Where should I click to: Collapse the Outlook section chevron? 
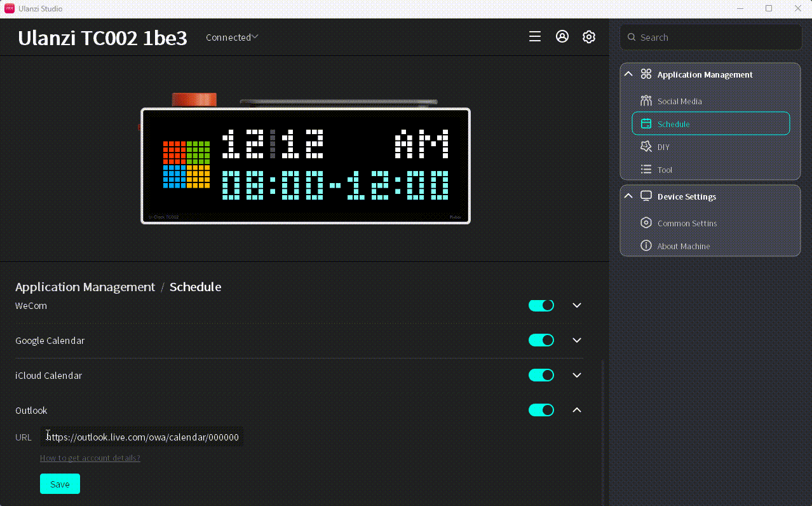coord(577,411)
